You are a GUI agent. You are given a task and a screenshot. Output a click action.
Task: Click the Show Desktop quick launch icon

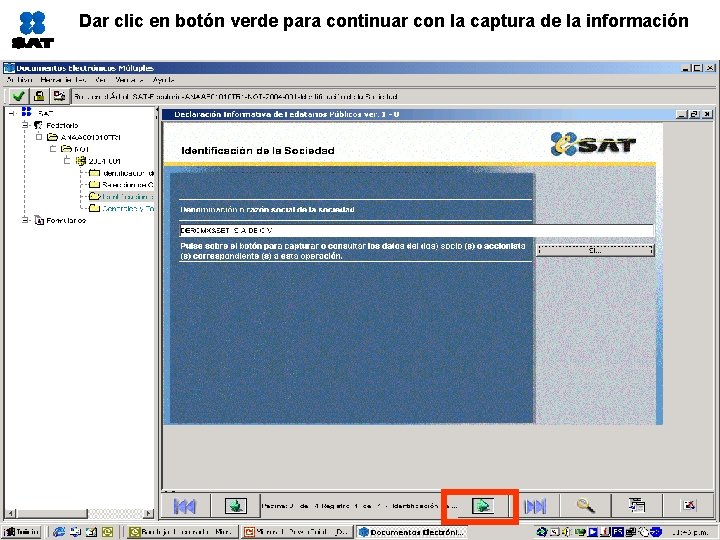pos(75,532)
